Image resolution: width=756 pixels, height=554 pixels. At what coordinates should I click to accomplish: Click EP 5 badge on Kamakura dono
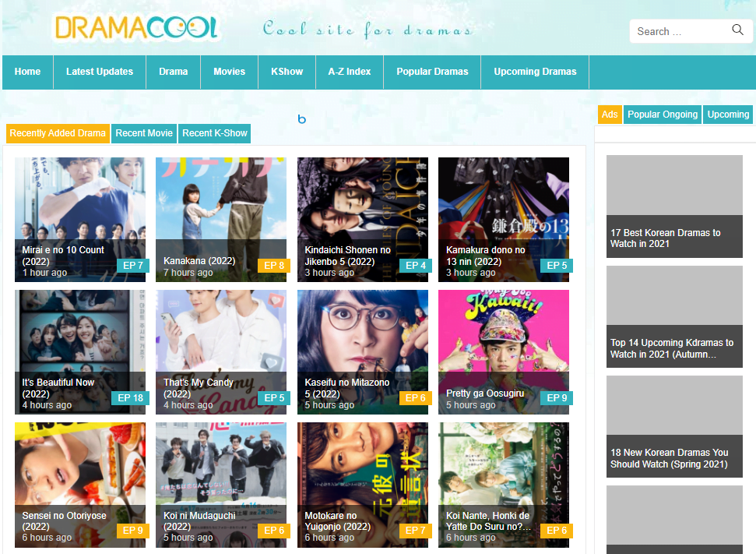[x=557, y=266]
